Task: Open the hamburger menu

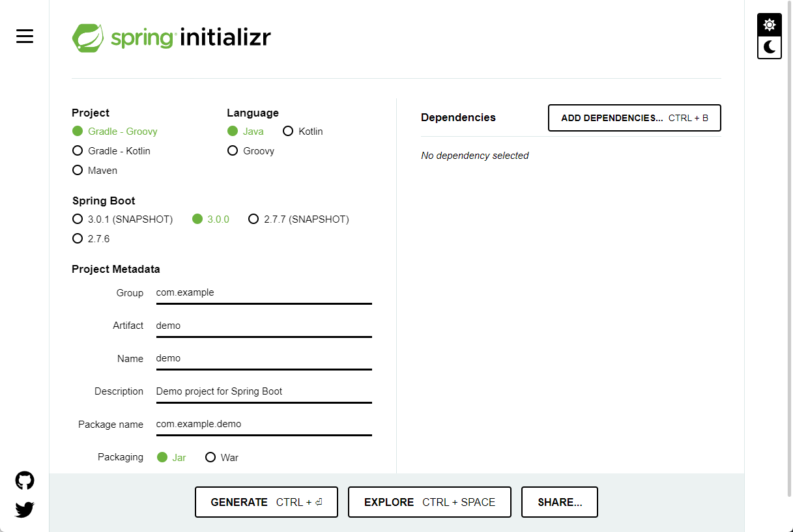Action: pyautogui.click(x=25, y=36)
